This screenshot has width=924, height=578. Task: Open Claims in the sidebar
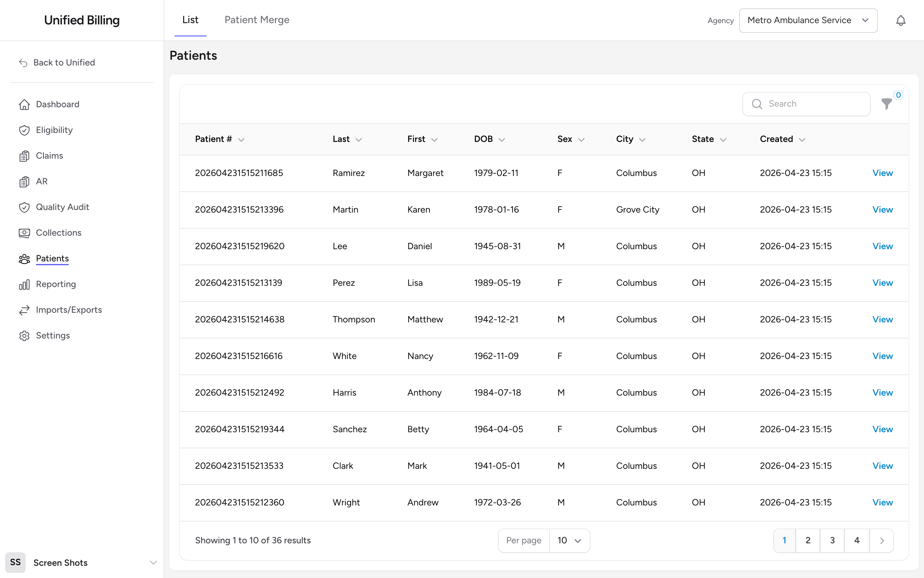[x=49, y=156]
